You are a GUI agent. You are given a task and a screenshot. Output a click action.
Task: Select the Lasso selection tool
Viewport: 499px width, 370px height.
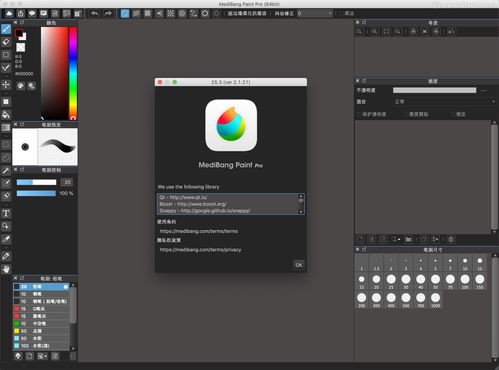pos(6,157)
